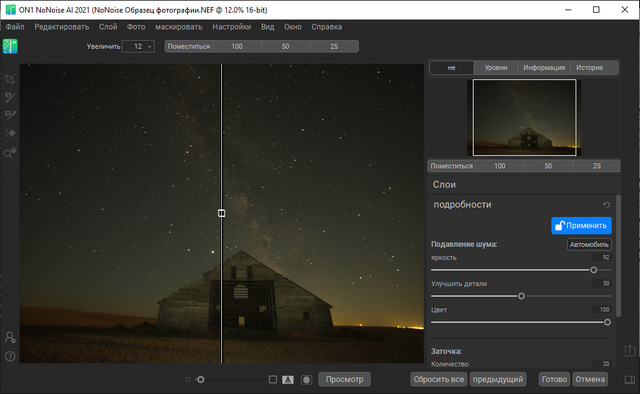
Task: Open the Автомобиль noise preset selector
Action: click(589, 245)
